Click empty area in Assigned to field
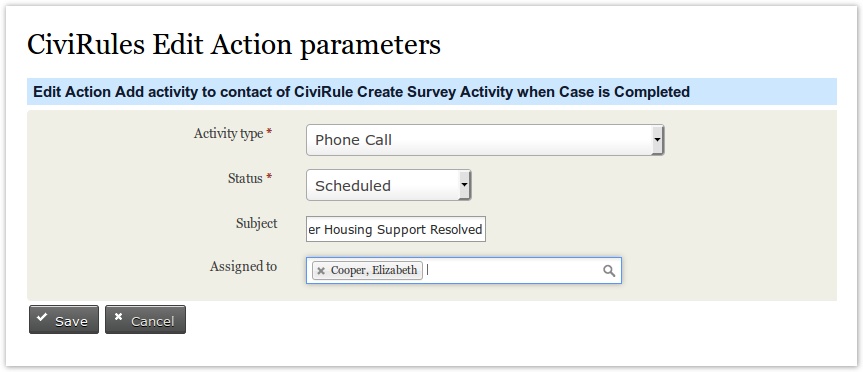 coord(512,271)
